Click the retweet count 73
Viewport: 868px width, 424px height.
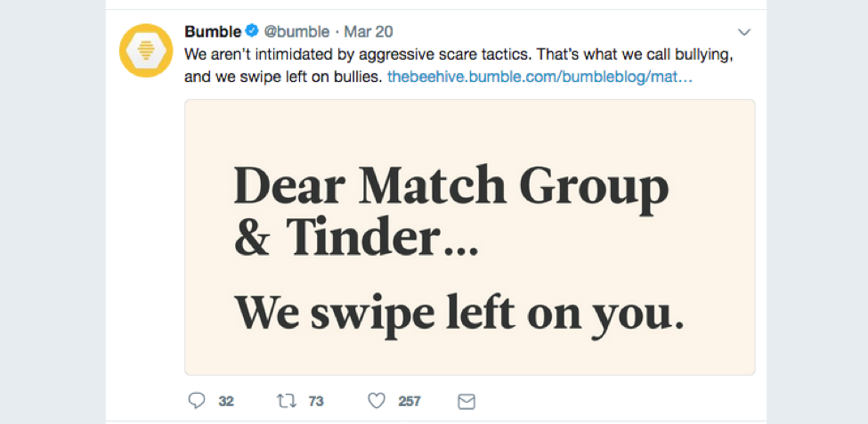click(316, 402)
